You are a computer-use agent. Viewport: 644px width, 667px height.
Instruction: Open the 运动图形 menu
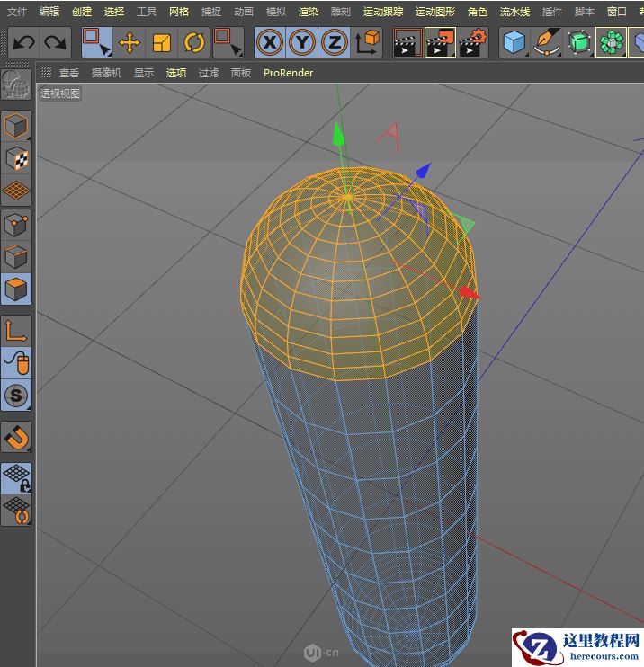coord(435,12)
